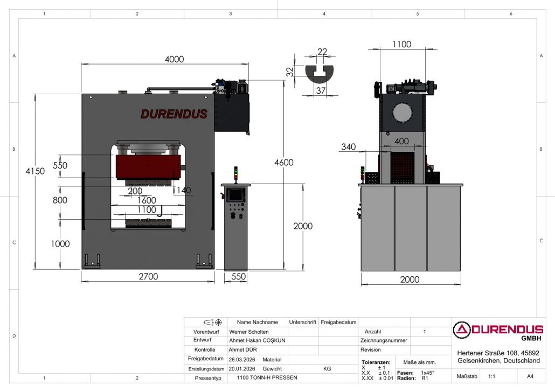Screen dimensions: 555x392
Task: Select the 2700 base width dimension
Action: coord(148,276)
